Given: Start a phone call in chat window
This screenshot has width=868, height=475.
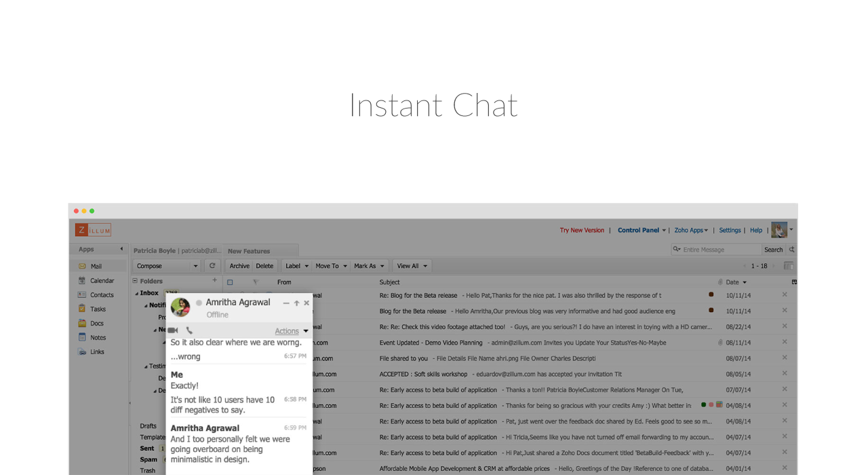Looking at the screenshot, I should (189, 330).
